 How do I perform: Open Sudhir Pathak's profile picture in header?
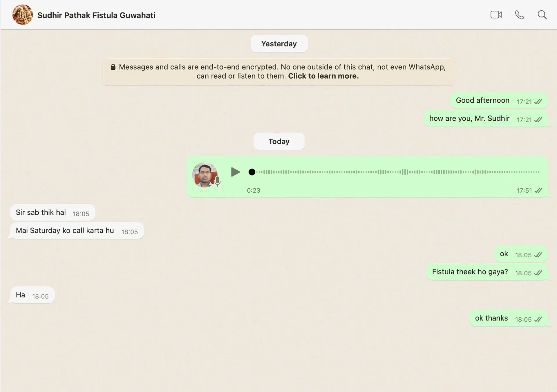(x=22, y=15)
